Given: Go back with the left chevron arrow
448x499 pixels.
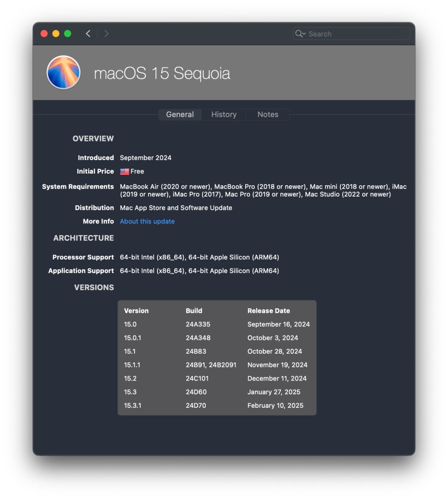Looking at the screenshot, I should (88, 34).
